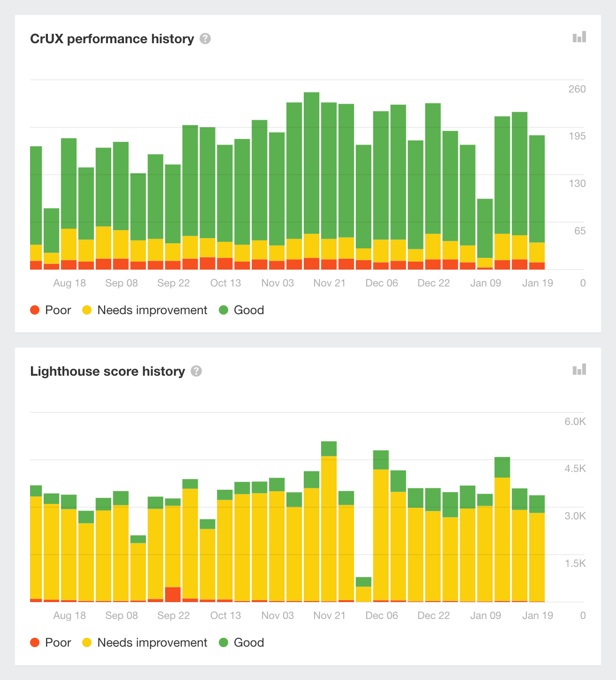Image resolution: width=616 pixels, height=680 pixels.
Task: Toggle the Good series in Lighthouse legend
Action: coord(248,642)
